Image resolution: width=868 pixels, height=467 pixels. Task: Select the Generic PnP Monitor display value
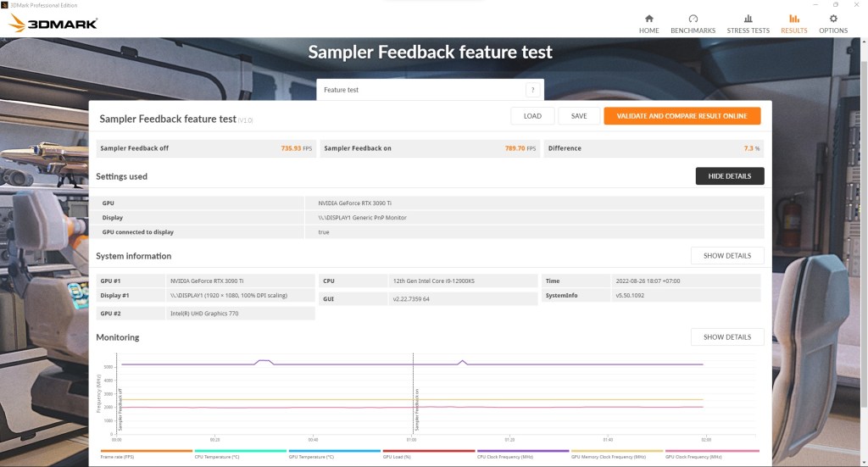tap(362, 218)
